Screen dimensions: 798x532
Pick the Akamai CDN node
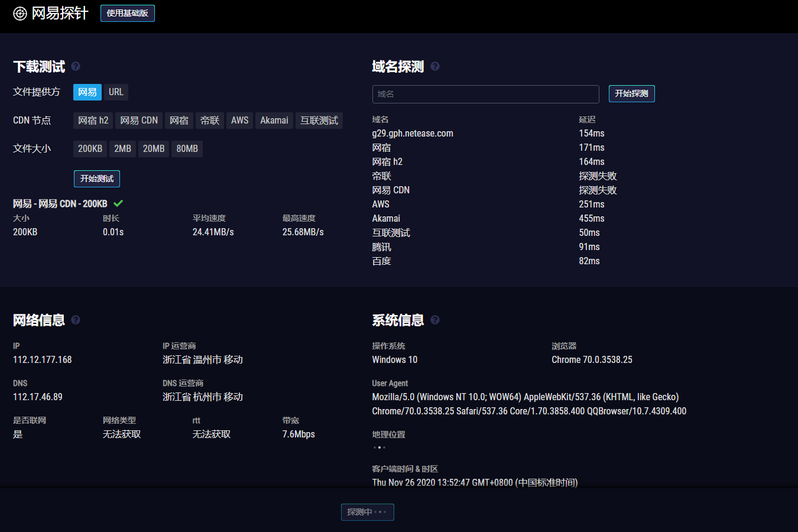tap(274, 121)
